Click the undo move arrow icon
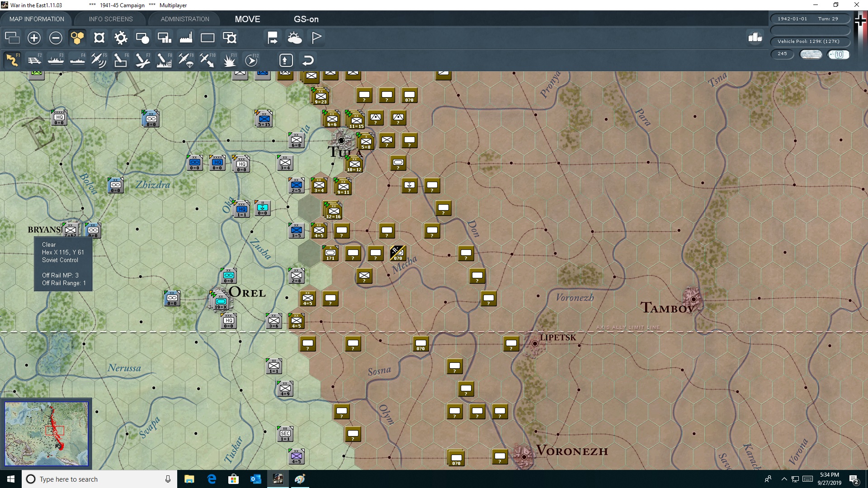 click(x=308, y=60)
